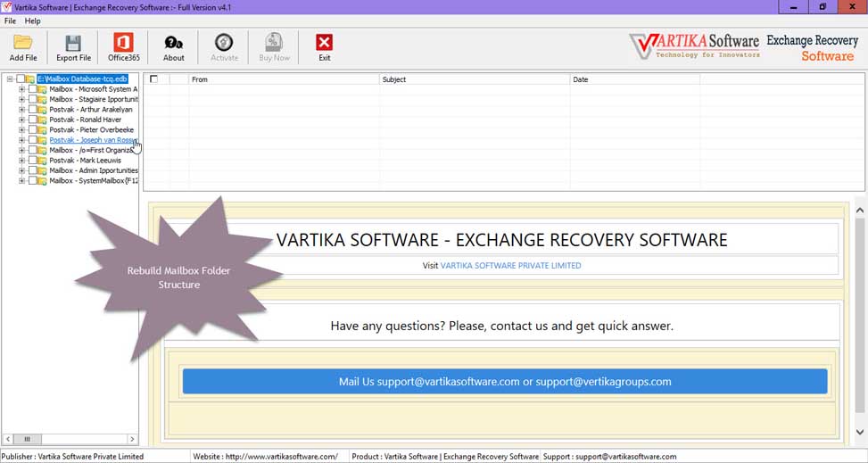Click the tree panel horizontal scrollbar thumb
Viewport: 868px width, 463px height.
pyautogui.click(x=27, y=439)
